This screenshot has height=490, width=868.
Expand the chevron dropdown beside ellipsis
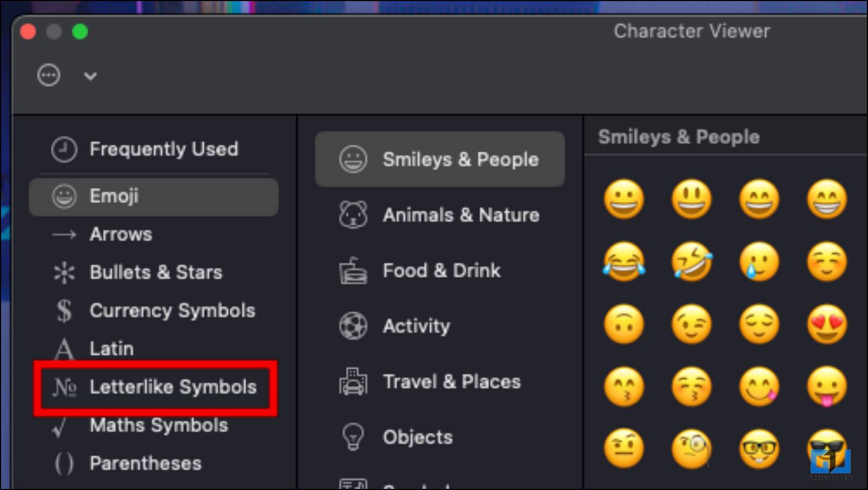point(90,76)
